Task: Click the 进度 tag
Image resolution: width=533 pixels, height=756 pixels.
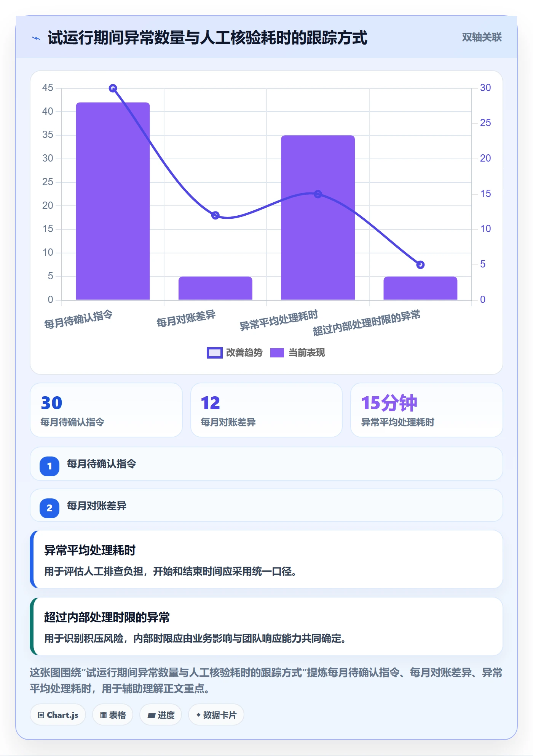Action: [x=161, y=715]
